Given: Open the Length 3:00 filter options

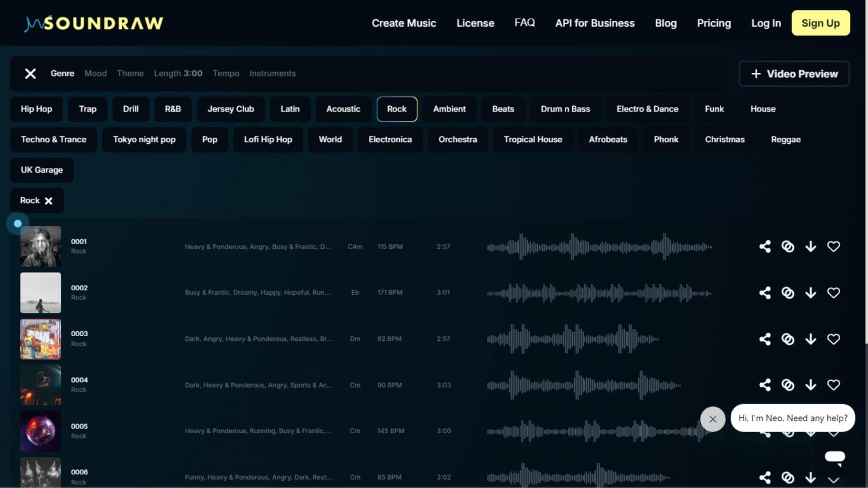Looking at the screenshot, I should (178, 73).
